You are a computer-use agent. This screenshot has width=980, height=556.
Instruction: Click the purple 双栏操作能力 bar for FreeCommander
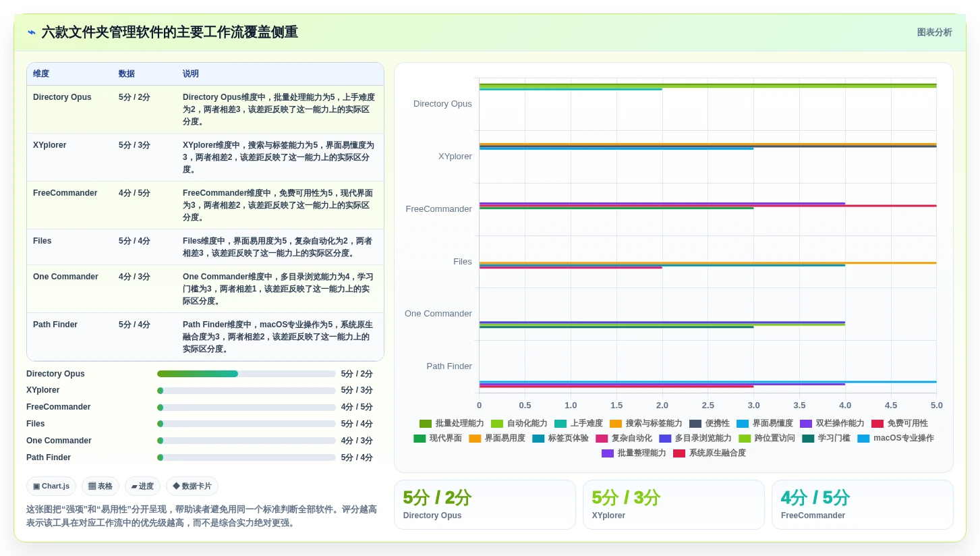point(662,203)
